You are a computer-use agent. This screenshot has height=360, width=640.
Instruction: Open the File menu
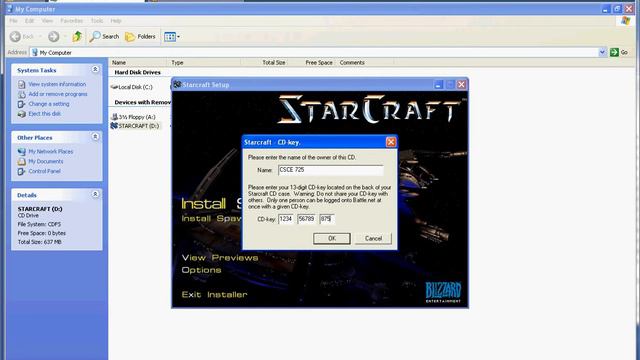click(13, 21)
